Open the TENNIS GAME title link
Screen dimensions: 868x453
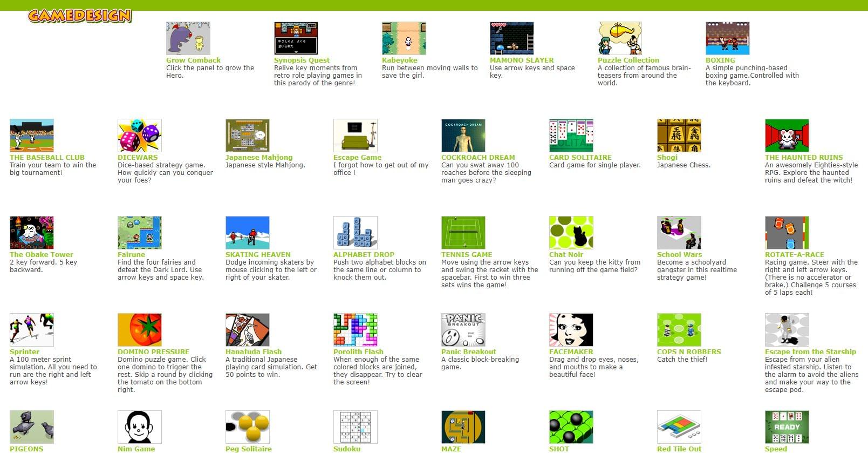467,255
